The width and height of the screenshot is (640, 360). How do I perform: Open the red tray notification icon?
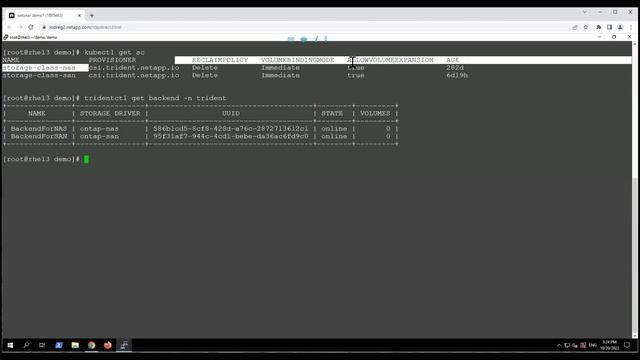click(x=583, y=345)
